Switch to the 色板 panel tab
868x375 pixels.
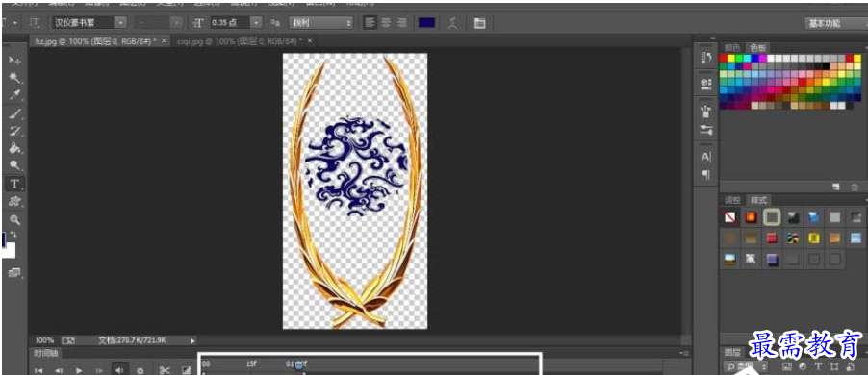[758, 47]
